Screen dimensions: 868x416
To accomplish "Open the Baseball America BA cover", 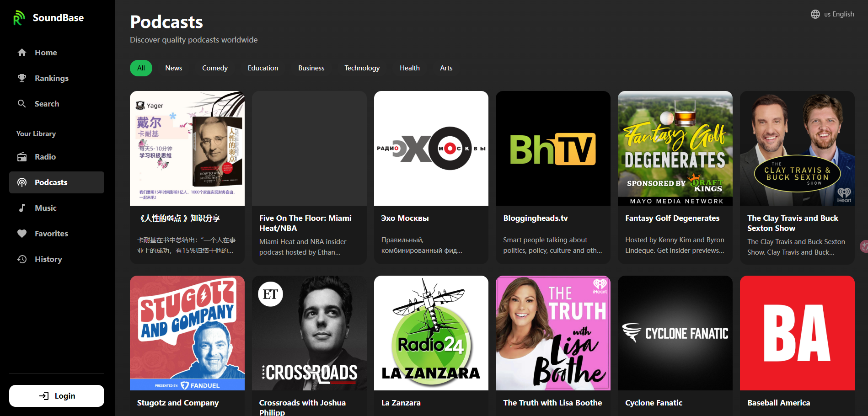I will (797, 333).
